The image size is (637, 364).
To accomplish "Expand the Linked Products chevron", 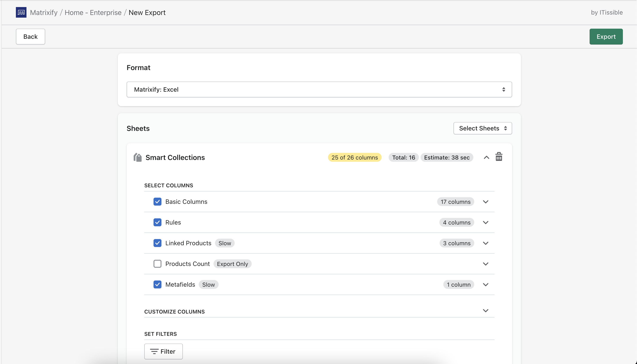I will (485, 243).
